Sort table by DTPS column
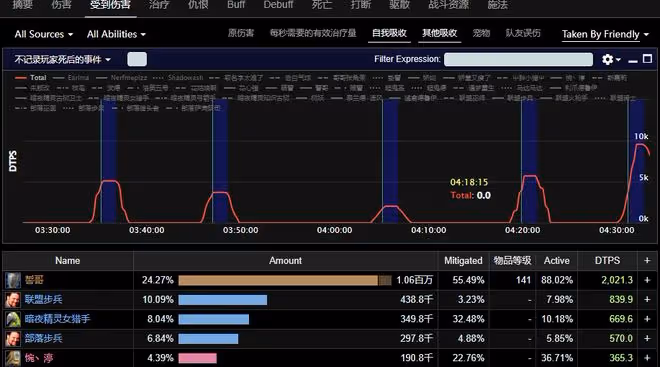Image resolution: width=660 pixels, height=367 pixels. pos(607,261)
